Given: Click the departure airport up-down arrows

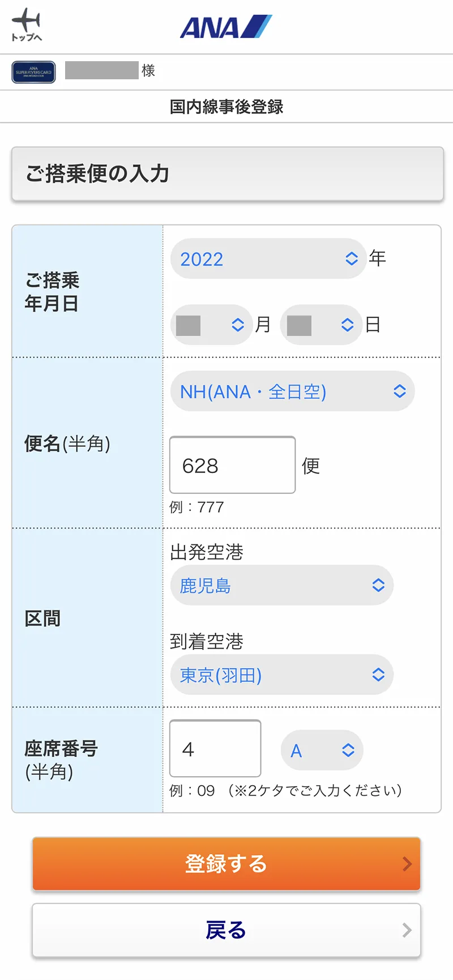Looking at the screenshot, I should [x=378, y=585].
